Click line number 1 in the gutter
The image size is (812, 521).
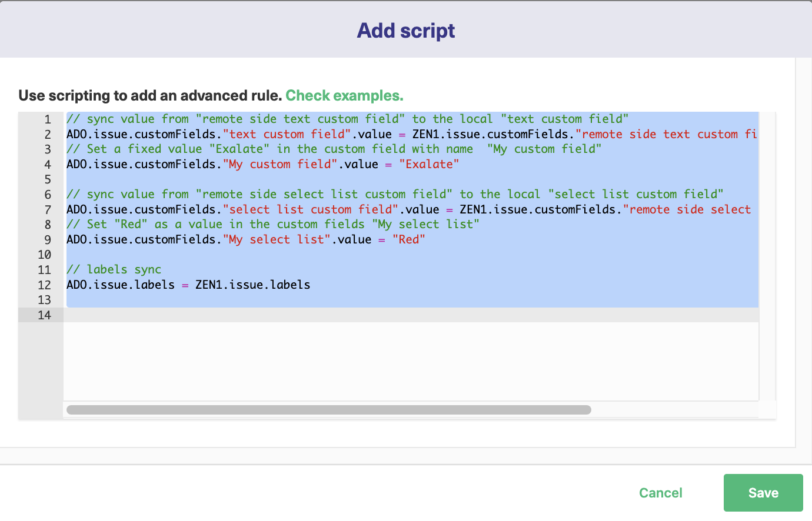(x=48, y=119)
